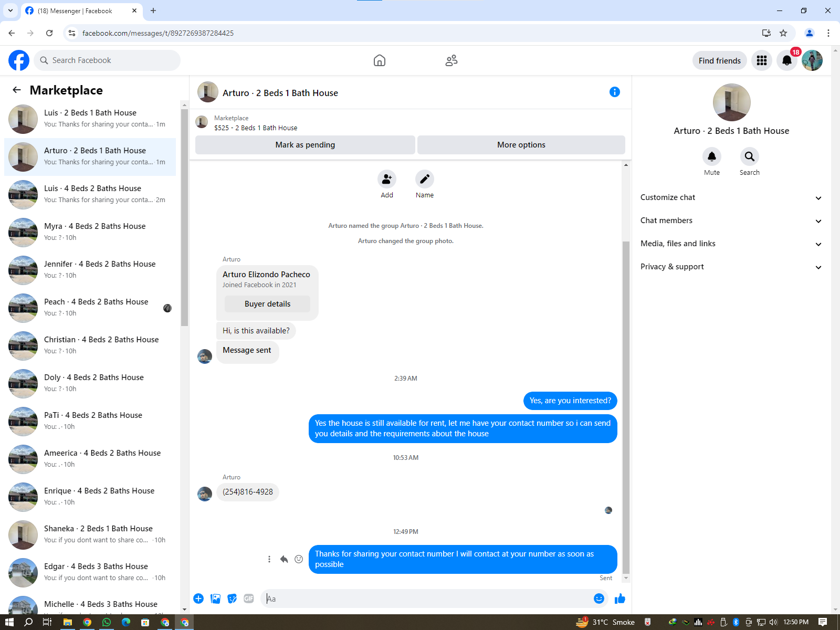Click Mark as pending button

(305, 145)
